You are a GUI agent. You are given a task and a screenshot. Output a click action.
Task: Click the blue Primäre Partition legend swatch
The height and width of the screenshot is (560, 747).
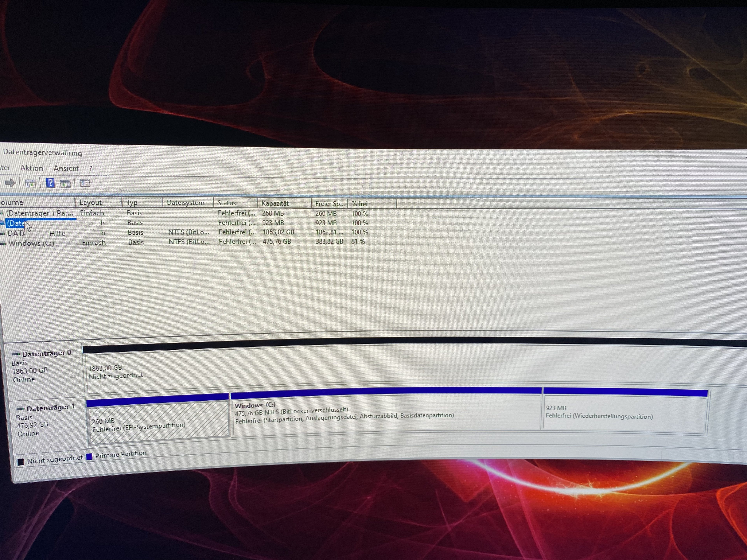[x=89, y=457]
